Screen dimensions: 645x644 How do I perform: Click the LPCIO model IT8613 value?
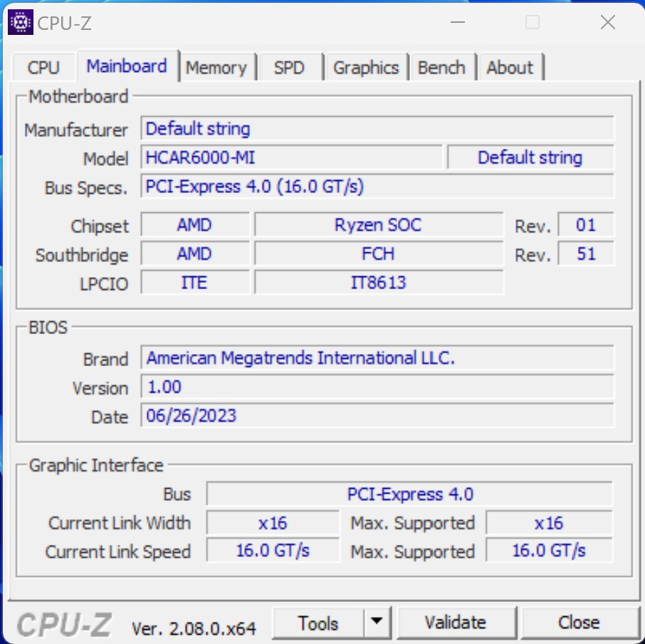point(379,282)
